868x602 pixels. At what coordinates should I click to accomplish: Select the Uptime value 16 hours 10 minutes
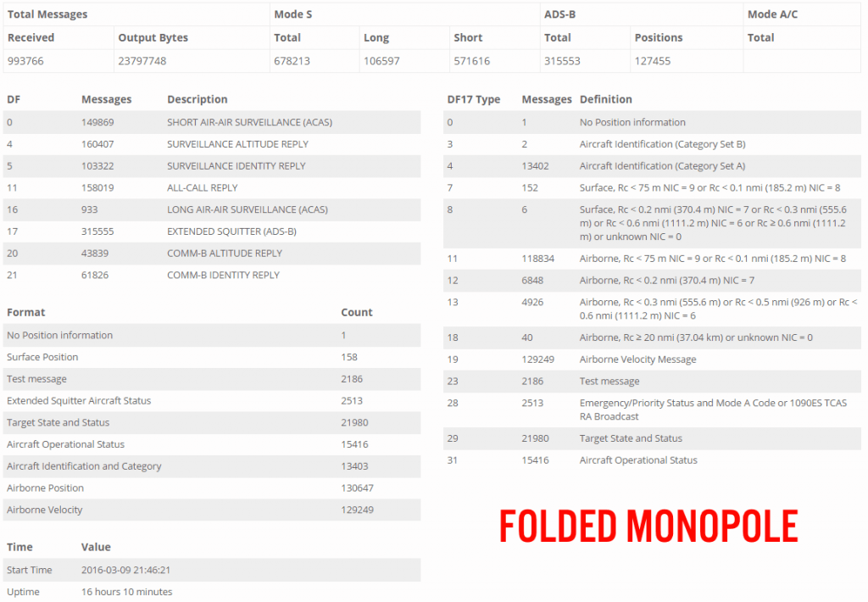click(126, 592)
